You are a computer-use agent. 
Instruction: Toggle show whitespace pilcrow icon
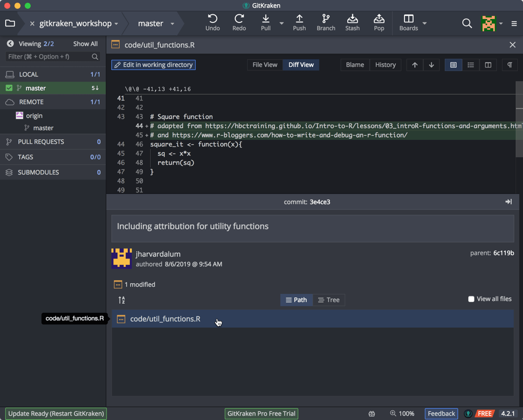coord(510,65)
